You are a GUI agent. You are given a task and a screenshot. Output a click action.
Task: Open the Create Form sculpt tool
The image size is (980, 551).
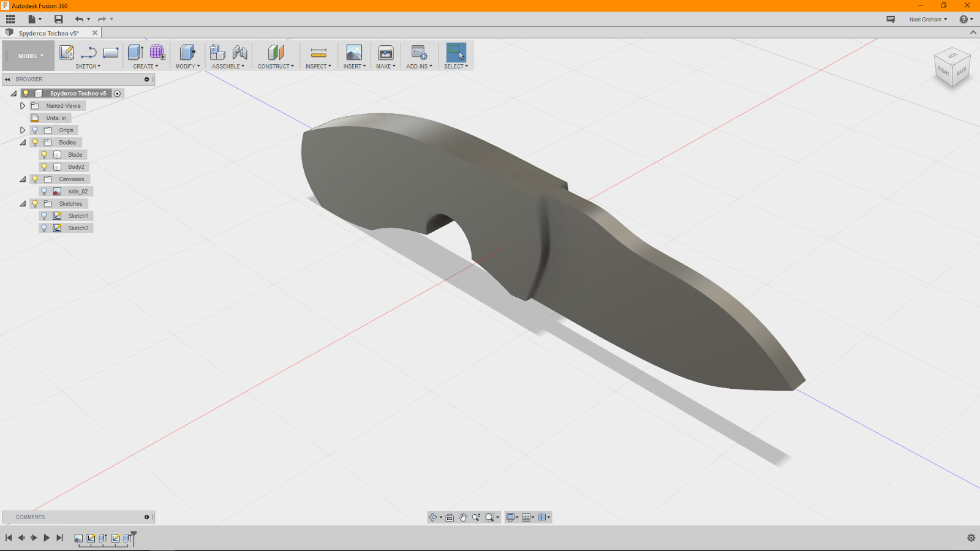157,53
